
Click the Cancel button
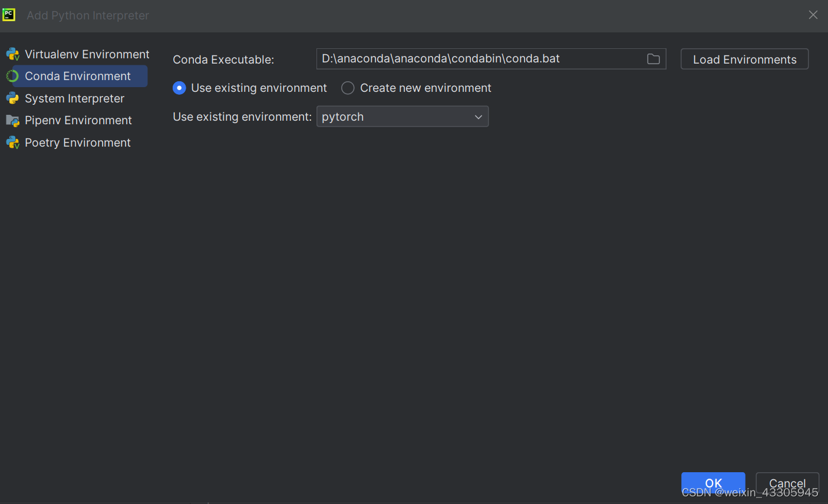coord(787,483)
